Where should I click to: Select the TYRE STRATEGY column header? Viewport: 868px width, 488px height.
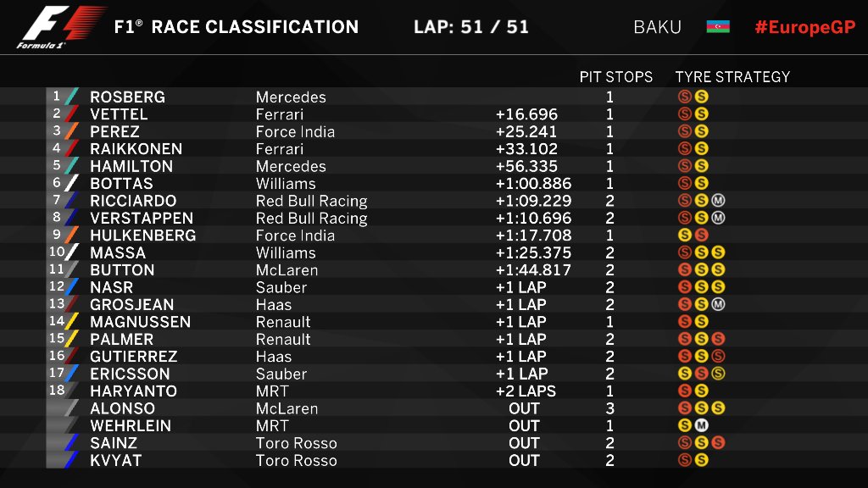pos(732,76)
